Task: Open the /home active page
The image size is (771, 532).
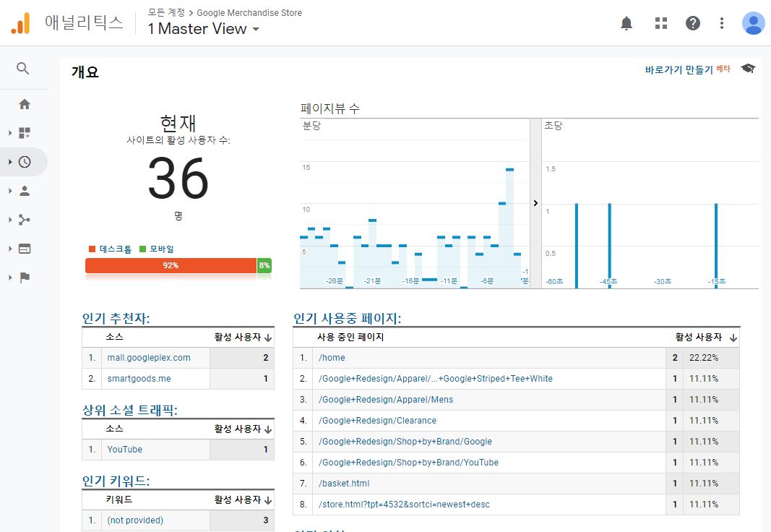Action: coord(332,358)
